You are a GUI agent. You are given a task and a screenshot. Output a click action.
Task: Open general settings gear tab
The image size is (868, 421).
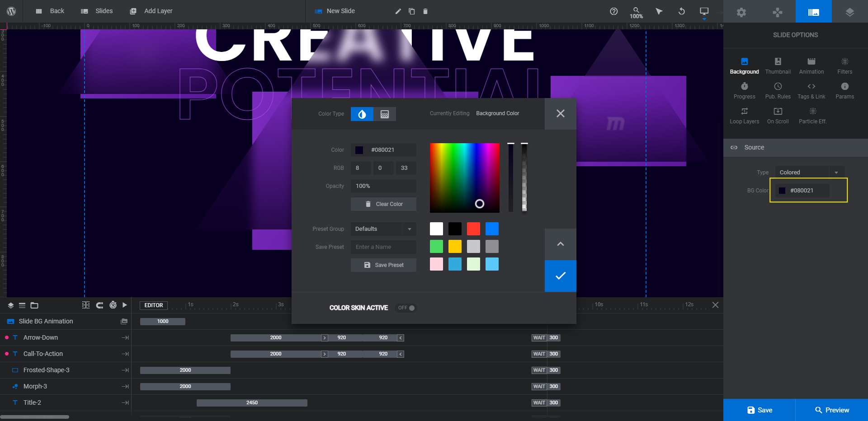741,12
